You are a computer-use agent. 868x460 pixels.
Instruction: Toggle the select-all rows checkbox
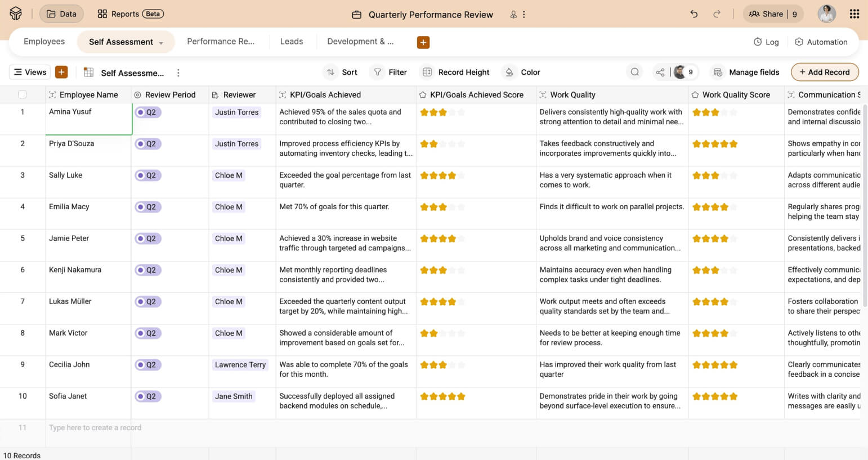click(x=23, y=94)
